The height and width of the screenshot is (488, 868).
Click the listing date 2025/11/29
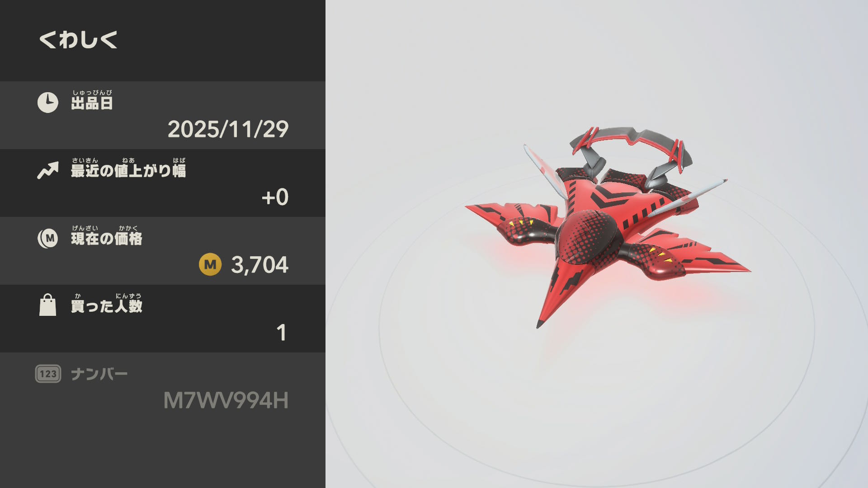[228, 130]
